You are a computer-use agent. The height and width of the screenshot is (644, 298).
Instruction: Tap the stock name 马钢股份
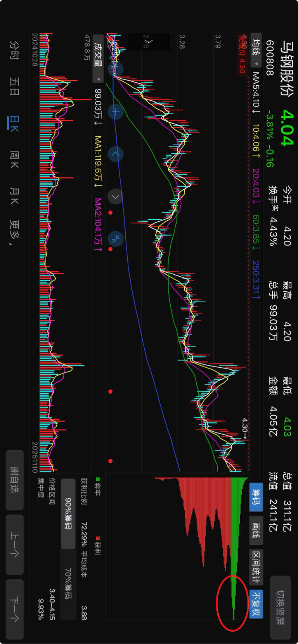pos(288,68)
